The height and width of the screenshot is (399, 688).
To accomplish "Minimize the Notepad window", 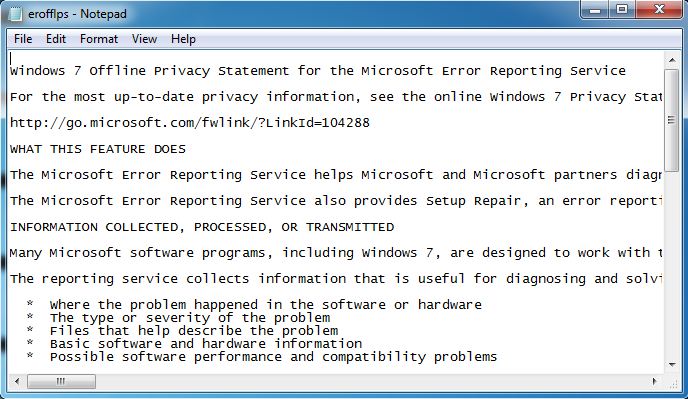I will click(x=595, y=10).
